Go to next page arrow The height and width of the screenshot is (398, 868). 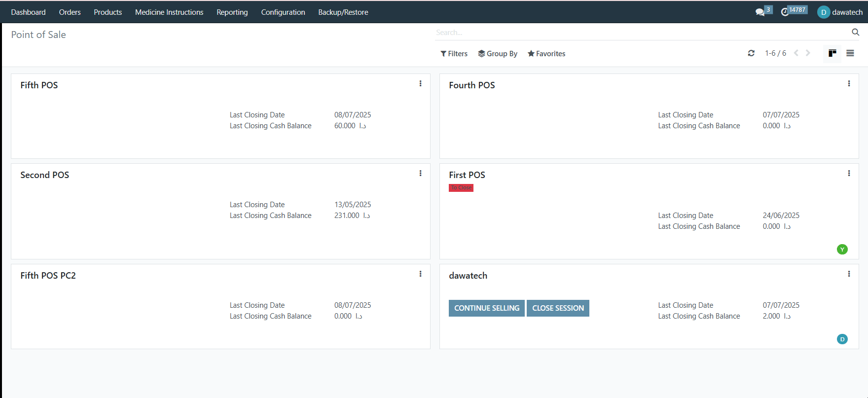pos(808,53)
